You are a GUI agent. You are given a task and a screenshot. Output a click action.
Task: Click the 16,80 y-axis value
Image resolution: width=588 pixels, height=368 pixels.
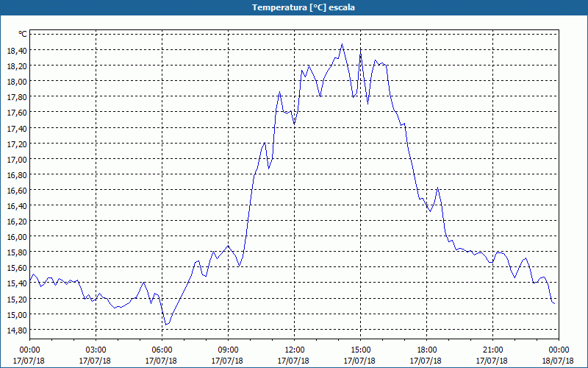[17, 174]
